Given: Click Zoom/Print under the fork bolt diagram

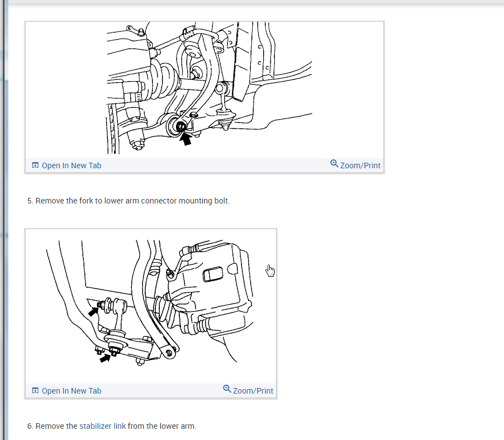Looking at the screenshot, I should tap(355, 165).
